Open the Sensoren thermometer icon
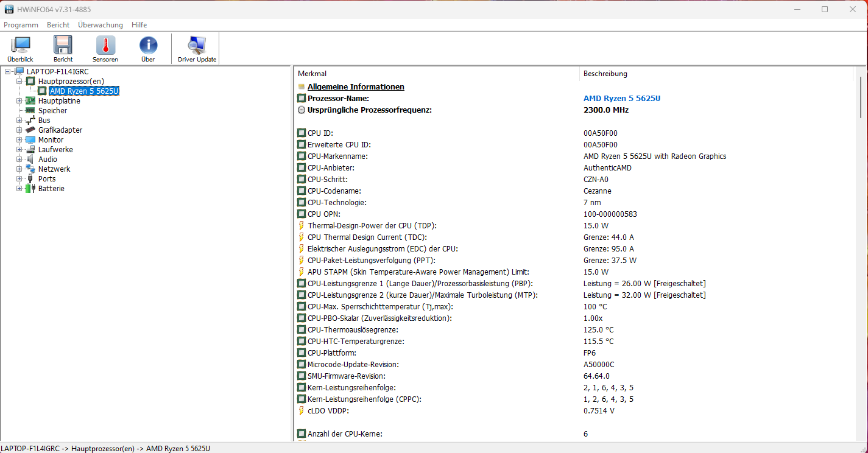The width and height of the screenshot is (868, 453). [x=105, y=46]
